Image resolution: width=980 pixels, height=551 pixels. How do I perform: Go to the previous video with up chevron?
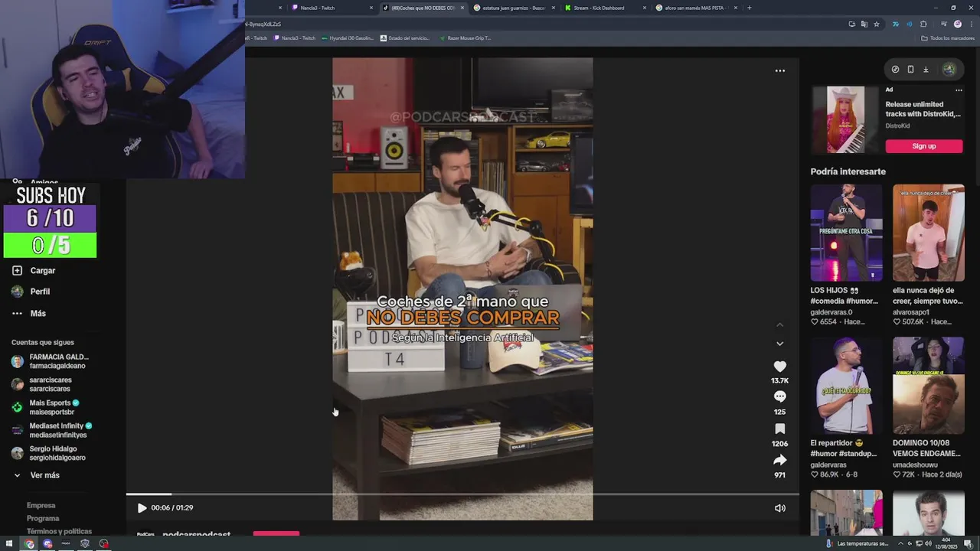[779, 325]
